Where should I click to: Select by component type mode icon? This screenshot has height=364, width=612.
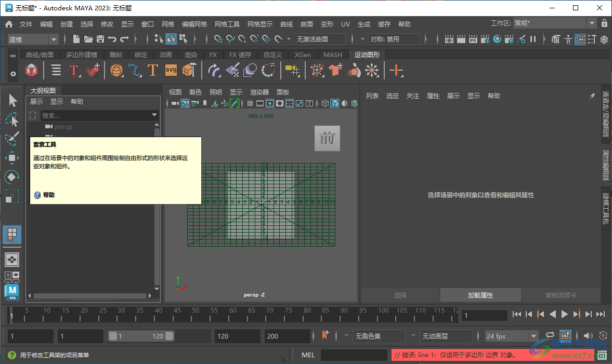click(x=183, y=39)
